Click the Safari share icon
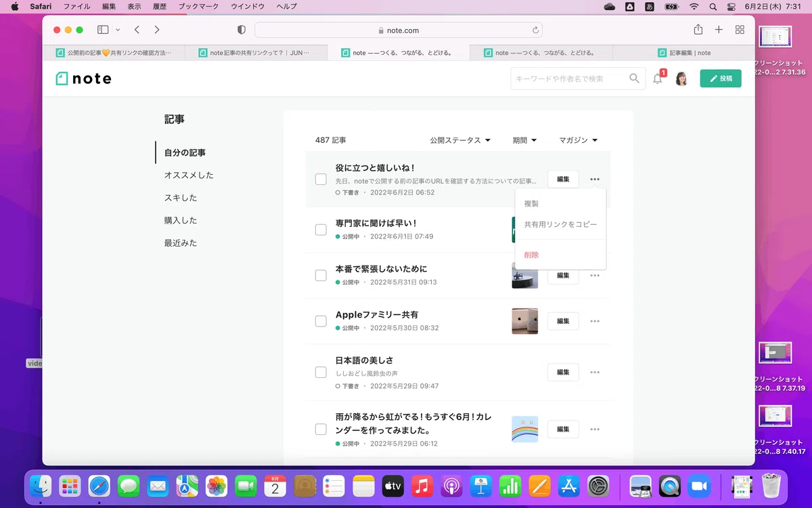812x508 pixels. 698,30
